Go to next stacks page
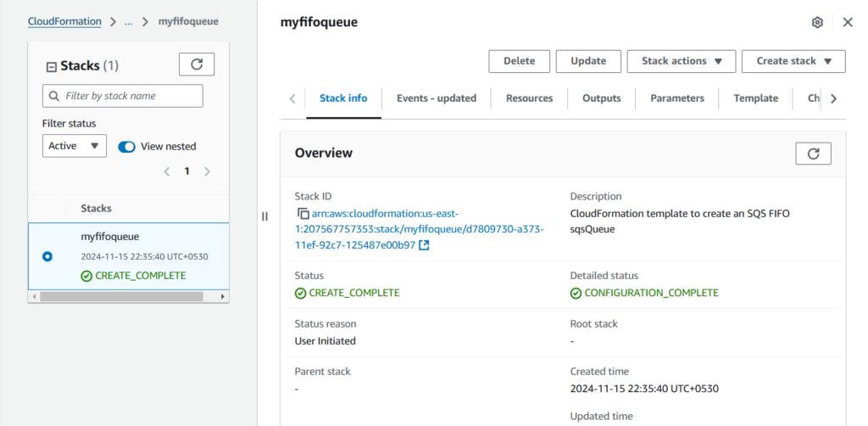Image resolution: width=868 pixels, height=426 pixels. coord(208,171)
